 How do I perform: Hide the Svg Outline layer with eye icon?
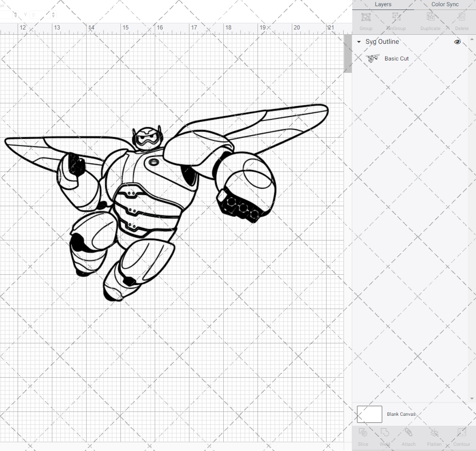click(457, 42)
